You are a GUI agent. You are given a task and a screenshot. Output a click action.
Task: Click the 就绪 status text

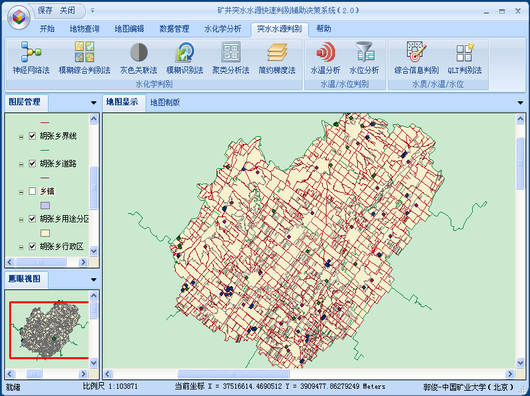(x=13, y=387)
